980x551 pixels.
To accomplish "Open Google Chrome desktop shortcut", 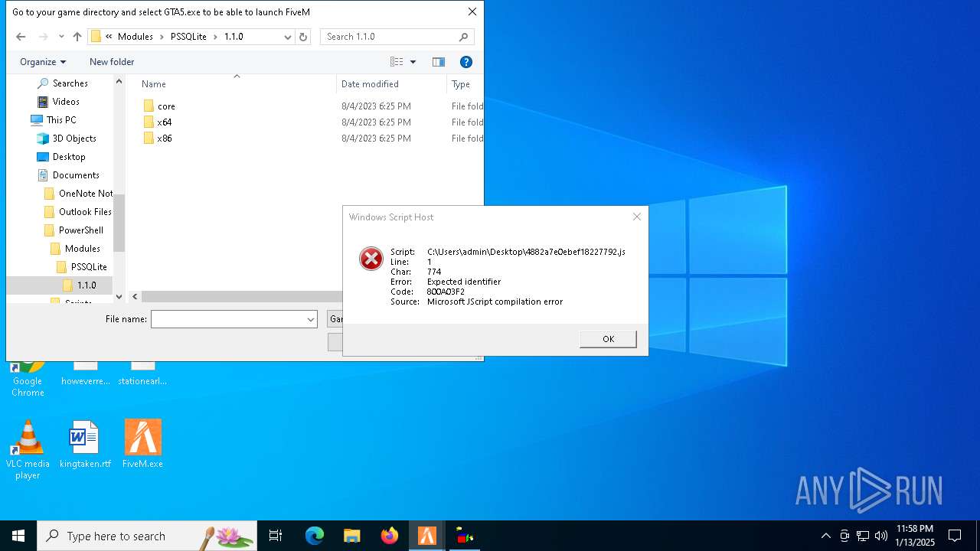I will [28, 380].
